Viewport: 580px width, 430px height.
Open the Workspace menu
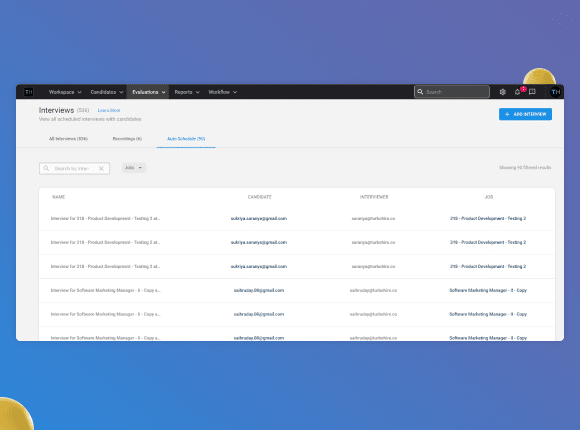click(65, 92)
